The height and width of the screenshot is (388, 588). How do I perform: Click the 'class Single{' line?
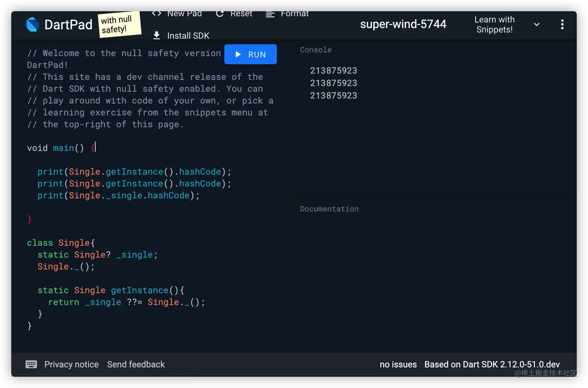tap(61, 243)
